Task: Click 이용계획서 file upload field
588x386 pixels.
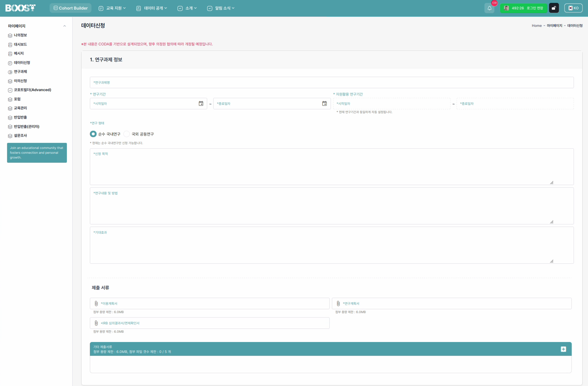Action: tap(209, 304)
